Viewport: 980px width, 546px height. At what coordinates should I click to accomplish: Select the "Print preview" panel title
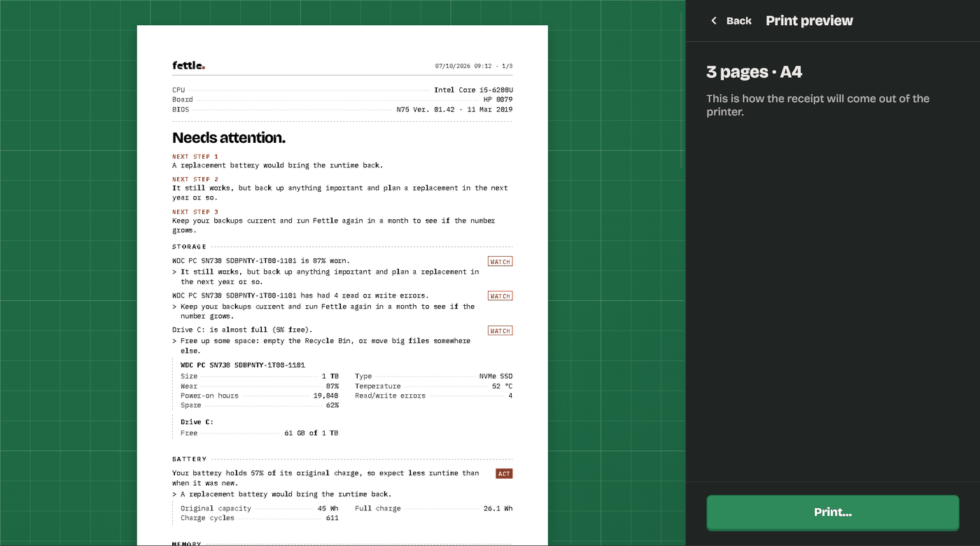pyautogui.click(x=809, y=21)
